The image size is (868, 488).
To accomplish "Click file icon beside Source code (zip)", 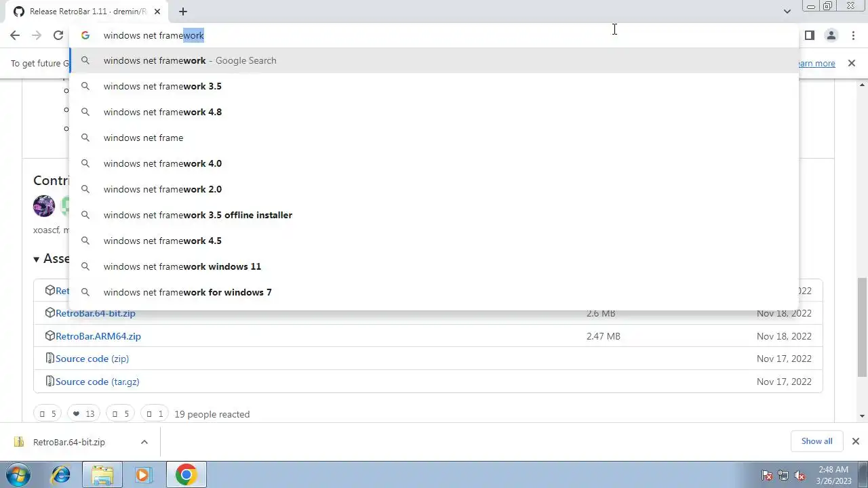I will pos(50,359).
